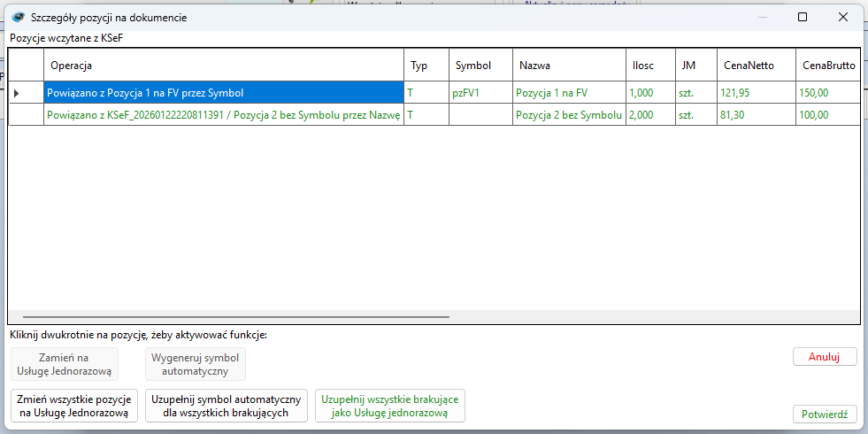Click the Anuluj button
868x434 pixels.
click(824, 356)
